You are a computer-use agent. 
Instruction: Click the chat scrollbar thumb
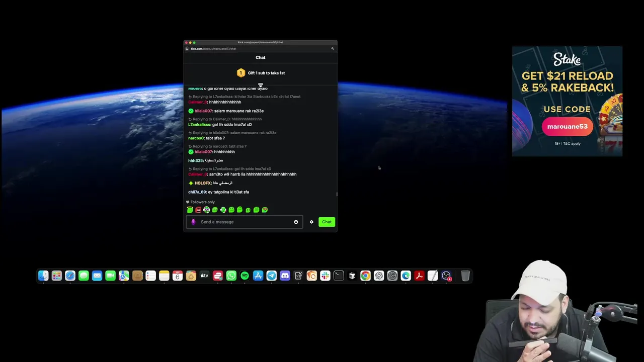pos(337,194)
